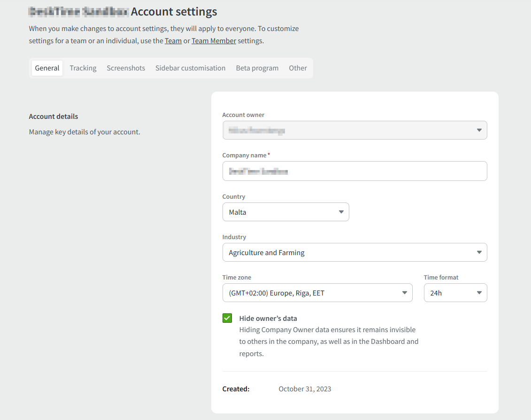Image resolution: width=531 pixels, height=420 pixels.
Task: Follow the Team settings link
Action: (173, 41)
